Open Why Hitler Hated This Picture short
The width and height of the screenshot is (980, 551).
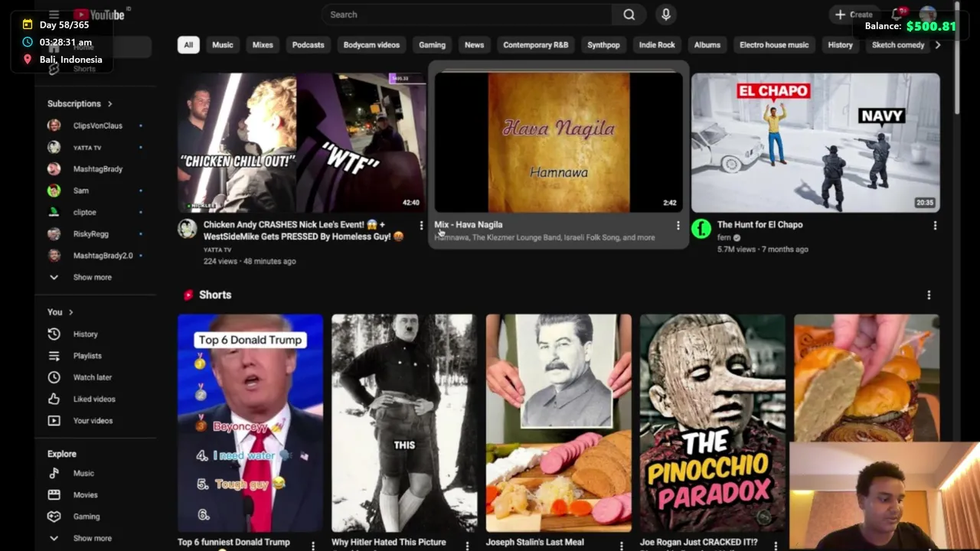coord(404,422)
